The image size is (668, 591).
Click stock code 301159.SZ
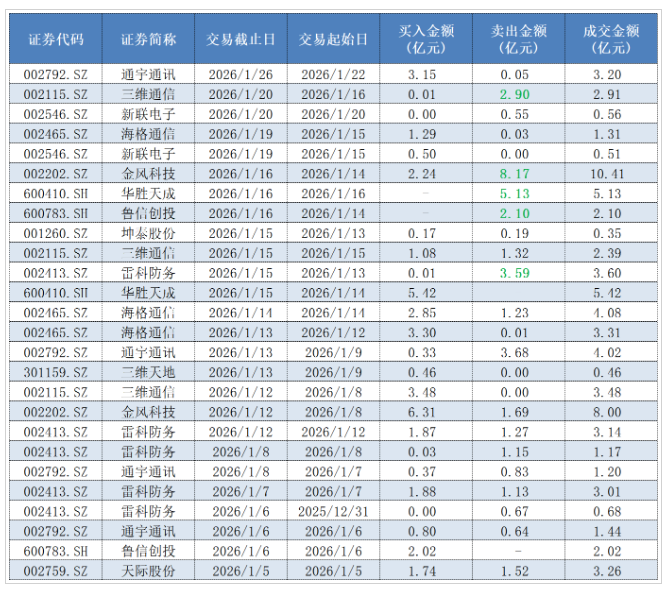click(56, 372)
